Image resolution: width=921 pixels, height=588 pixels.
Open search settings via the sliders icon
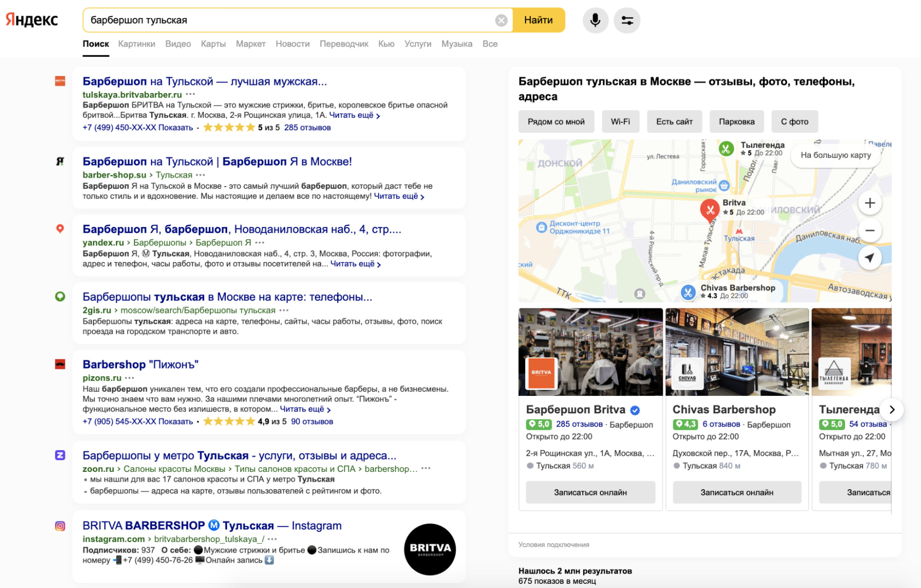tap(627, 20)
